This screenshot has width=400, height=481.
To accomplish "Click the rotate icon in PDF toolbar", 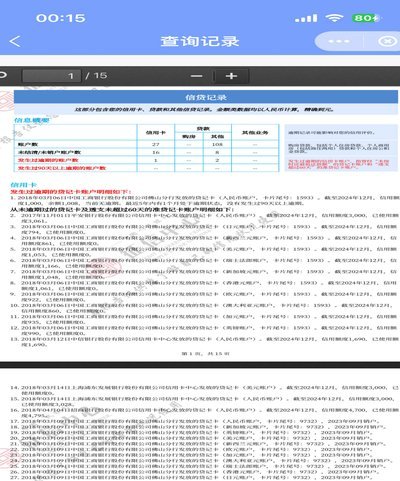I will 3,75.
